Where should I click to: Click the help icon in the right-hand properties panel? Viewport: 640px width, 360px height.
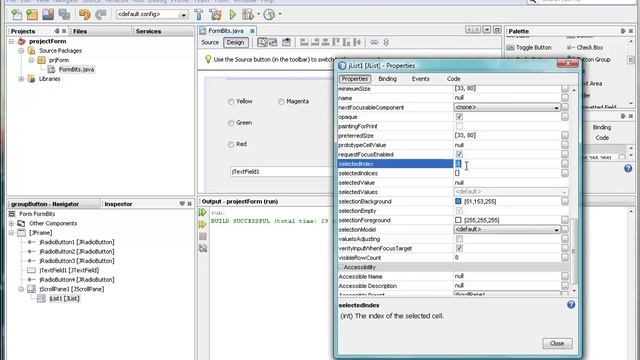(x=628, y=168)
